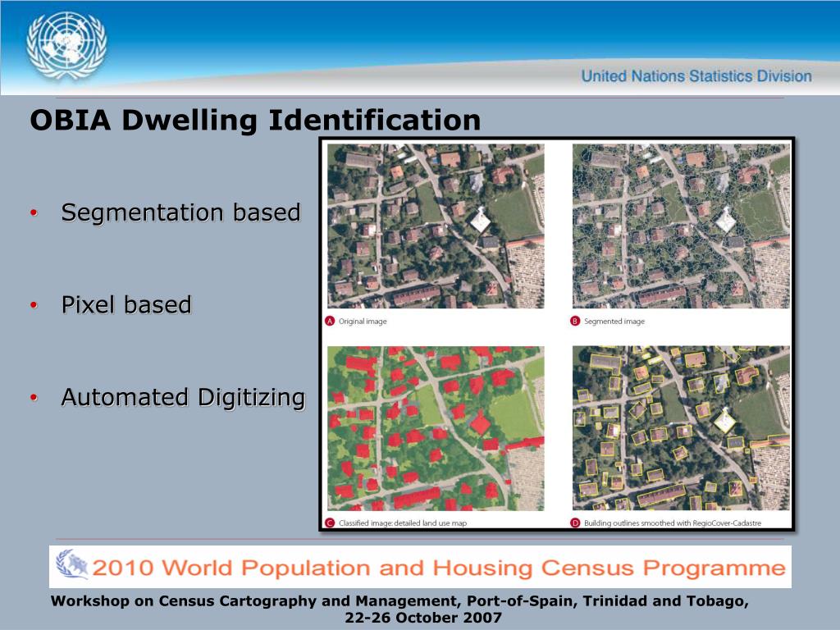Click the red circle 'A' marker
This screenshot has height=630, width=840.
(330, 321)
